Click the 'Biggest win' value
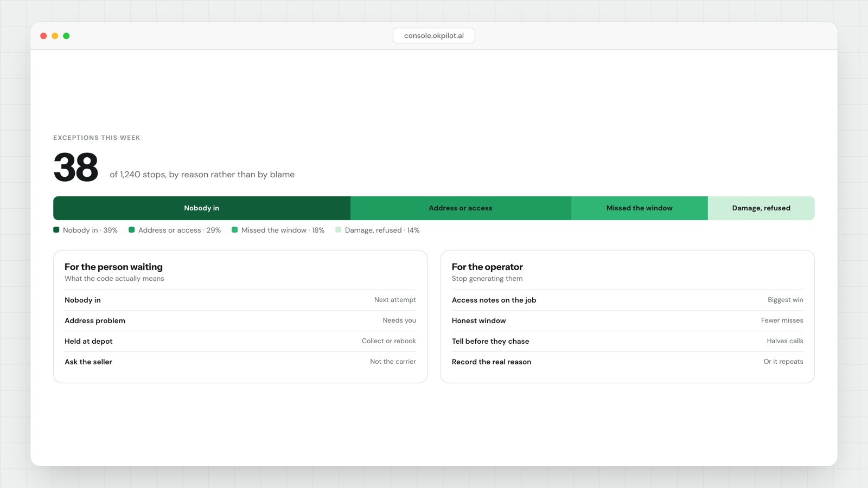868x488 pixels. [786, 300]
